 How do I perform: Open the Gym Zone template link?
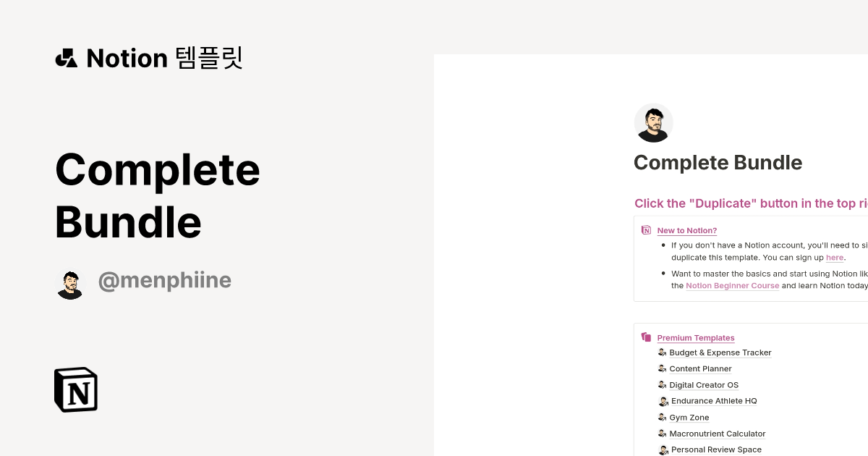(689, 417)
